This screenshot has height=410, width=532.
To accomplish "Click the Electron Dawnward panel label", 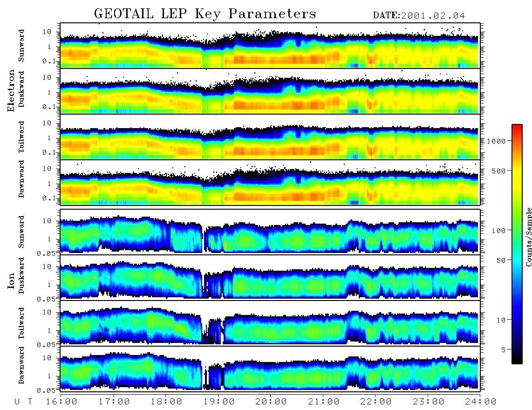I will (21, 179).
